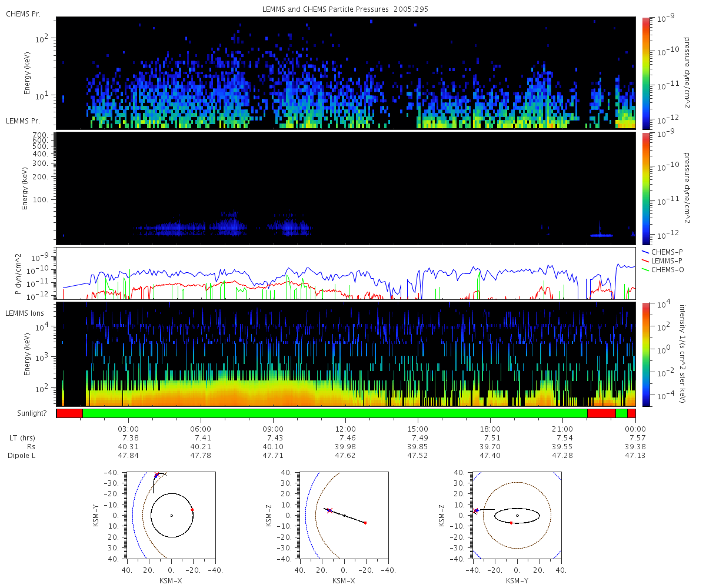706x588 pixels.
Task: Click the CHEMS-O green legend entry
Action: click(661, 269)
